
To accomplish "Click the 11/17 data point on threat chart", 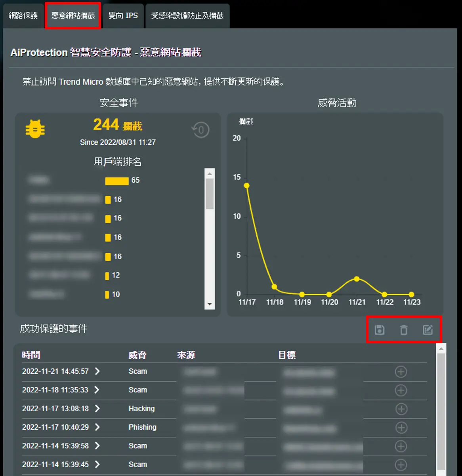I will point(246,185).
